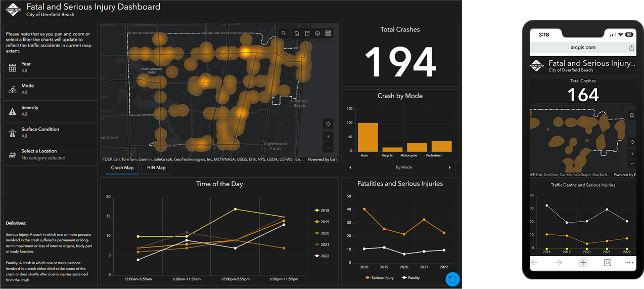This screenshot has width=644, height=289.
Task: Find my location on desktop map
Action: tap(328, 123)
